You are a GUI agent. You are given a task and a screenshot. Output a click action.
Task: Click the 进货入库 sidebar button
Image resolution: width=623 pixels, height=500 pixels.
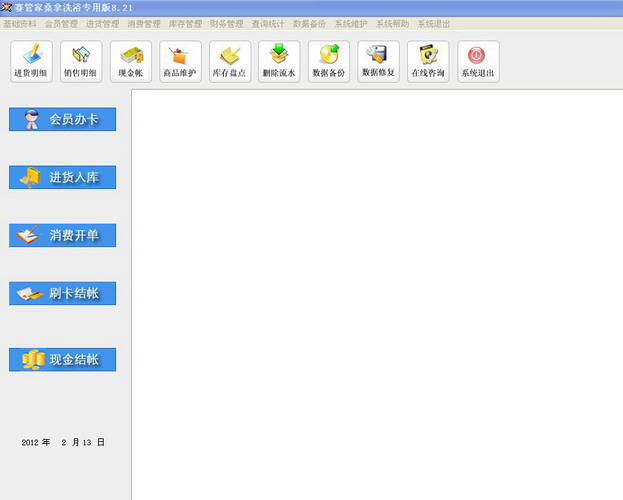coord(62,177)
